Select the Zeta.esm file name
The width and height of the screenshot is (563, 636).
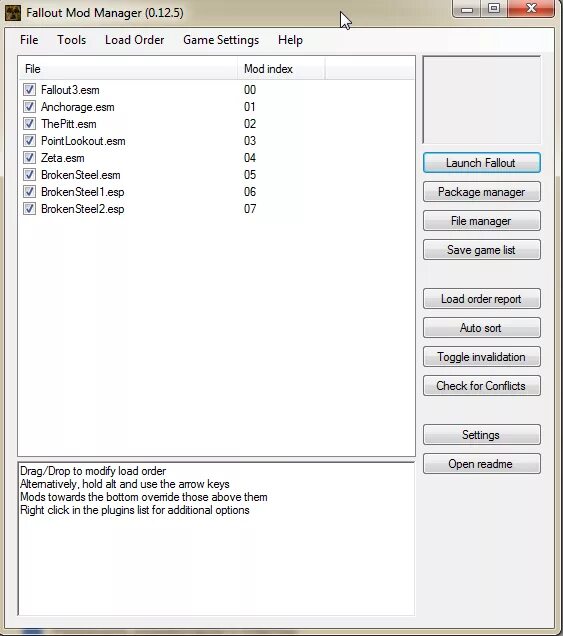[x=62, y=158]
